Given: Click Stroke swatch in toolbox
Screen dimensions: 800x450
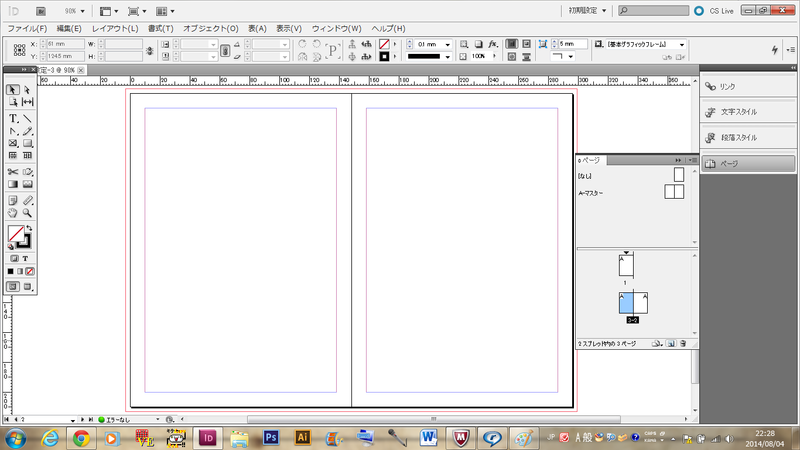Looking at the screenshot, I should [26, 242].
